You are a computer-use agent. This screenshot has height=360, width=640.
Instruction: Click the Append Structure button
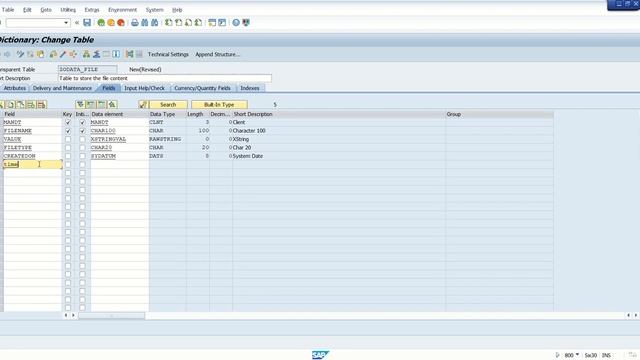218,54
